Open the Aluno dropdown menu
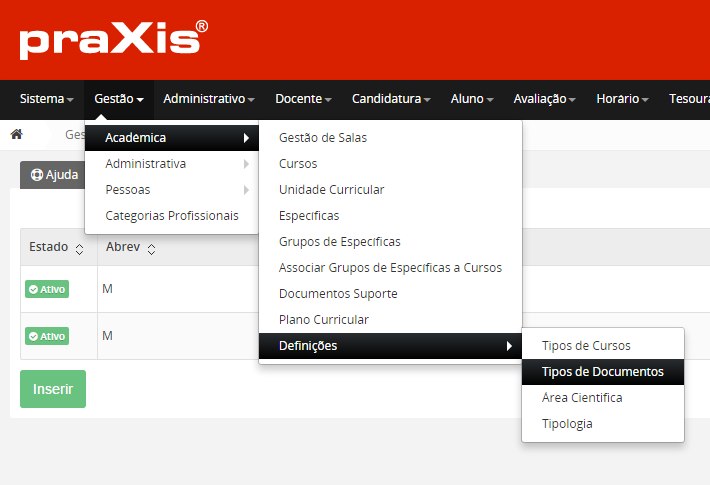The image size is (710, 485). 472,99
